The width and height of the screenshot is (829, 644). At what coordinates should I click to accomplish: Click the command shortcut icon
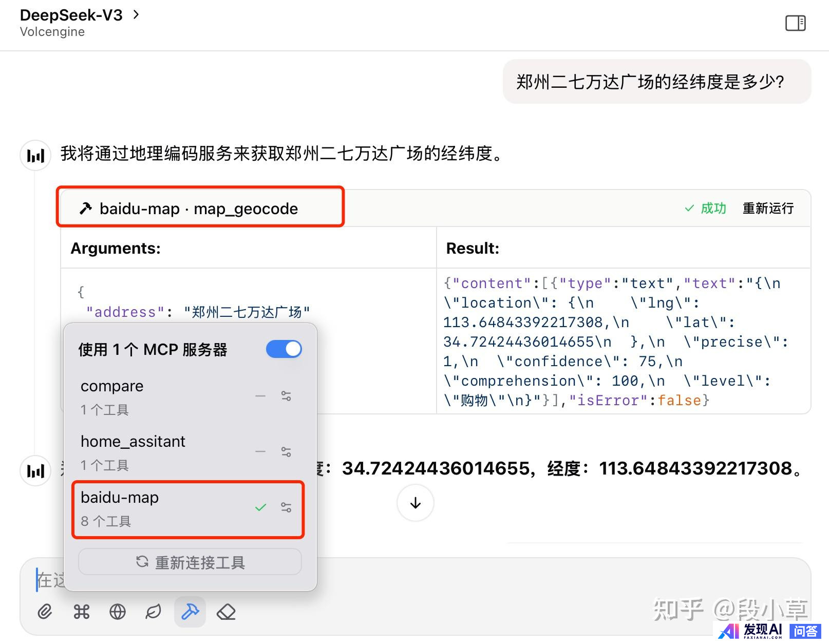pos(81,612)
